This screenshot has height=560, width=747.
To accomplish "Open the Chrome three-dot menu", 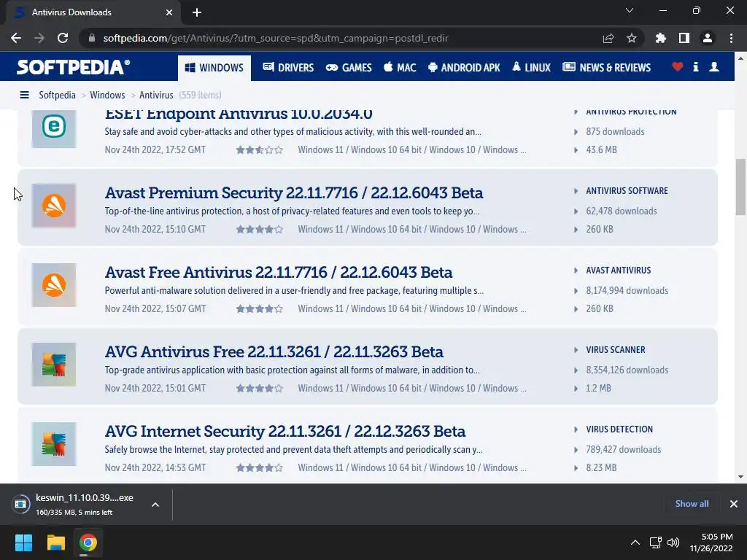I will pos(731,38).
